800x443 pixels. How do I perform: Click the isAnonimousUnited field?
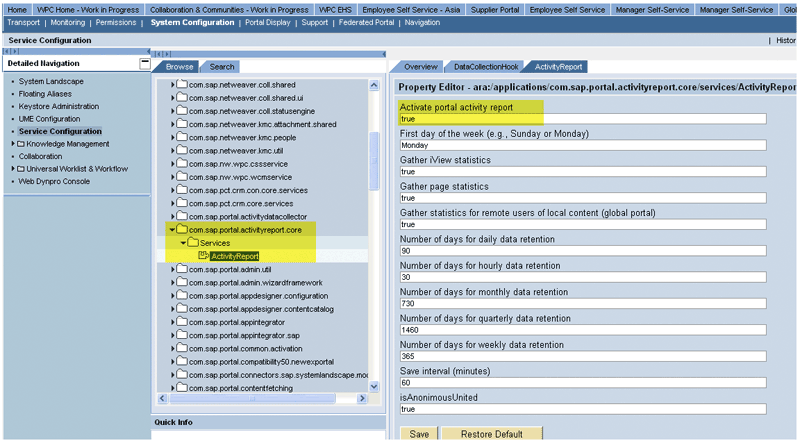coord(583,409)
